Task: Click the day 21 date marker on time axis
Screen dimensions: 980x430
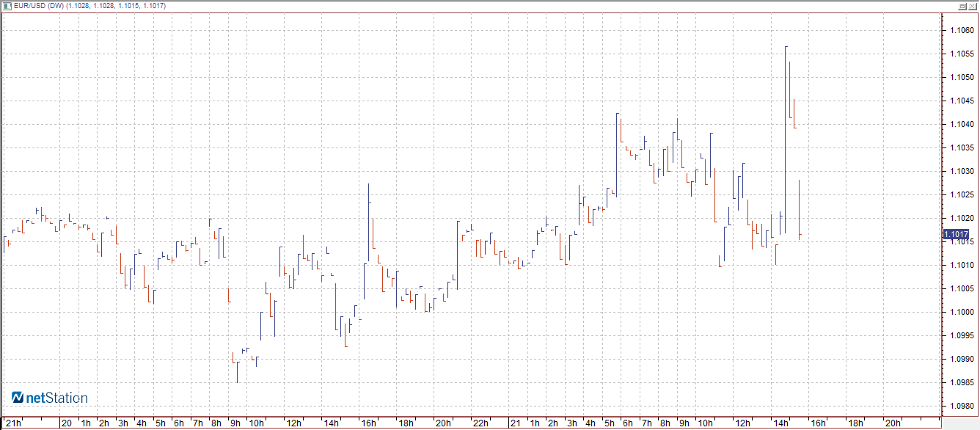Action: coord(515,423)
